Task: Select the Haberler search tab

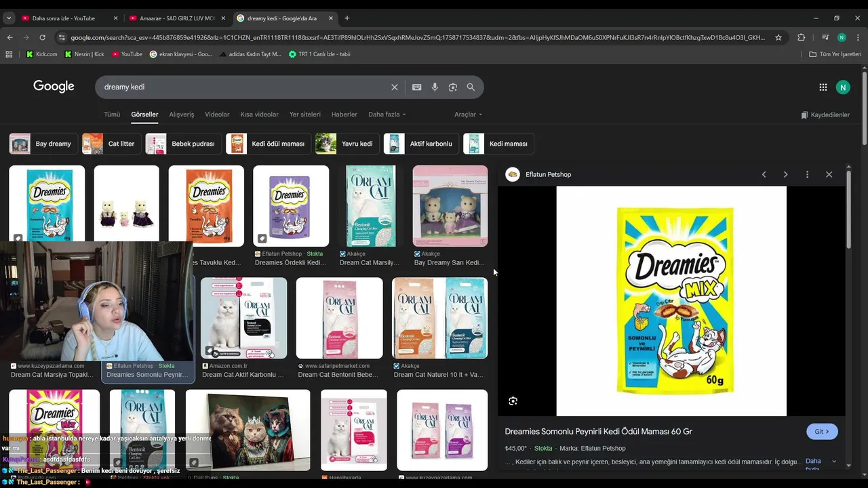Action: (344, 115)
